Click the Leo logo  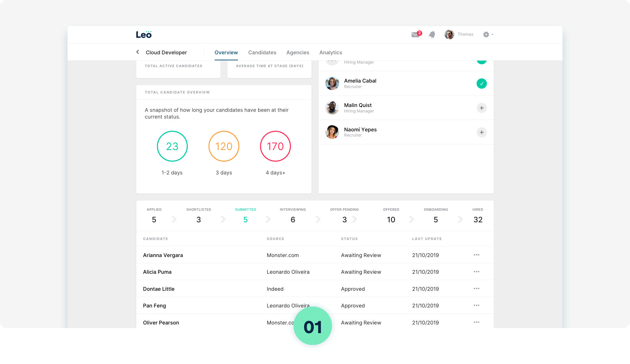pos(144,34)
